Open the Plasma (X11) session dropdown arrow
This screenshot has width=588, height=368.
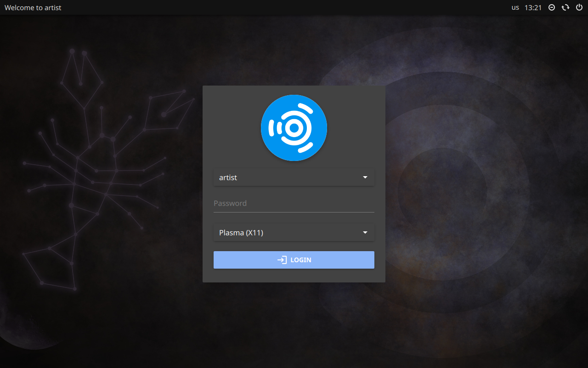pyautogui.click(x=365, y=233)
